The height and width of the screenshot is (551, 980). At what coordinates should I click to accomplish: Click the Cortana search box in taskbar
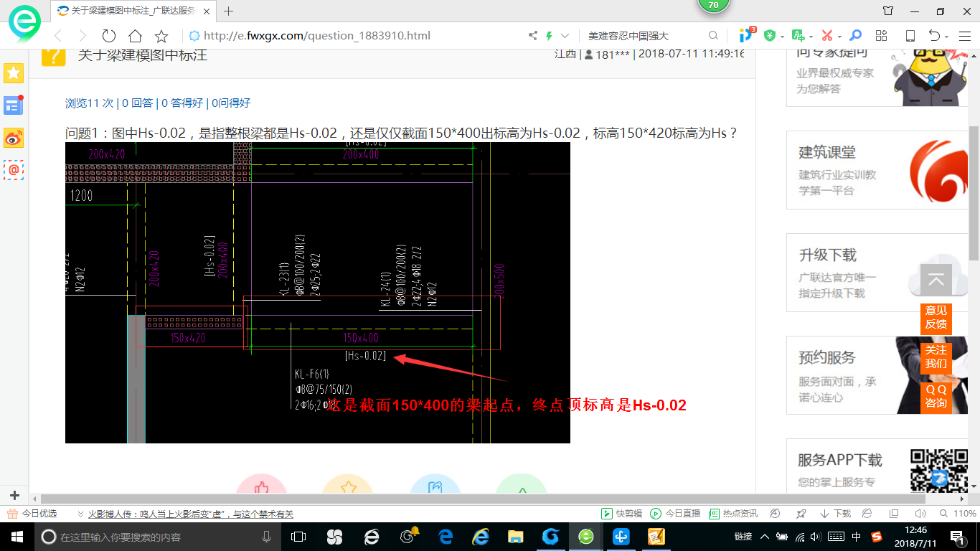point(158,537)
